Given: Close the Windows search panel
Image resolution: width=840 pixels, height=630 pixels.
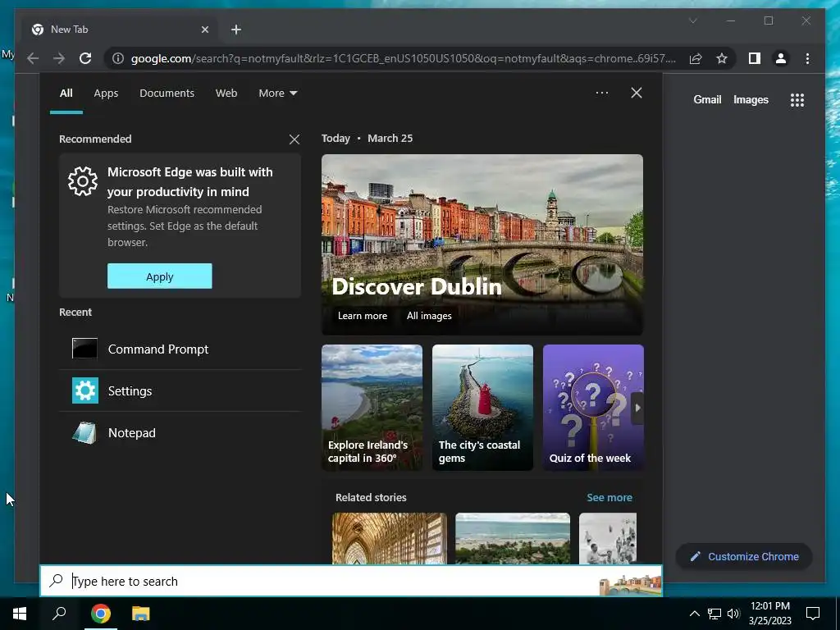Looking at the screenshot, I should coord(637,93).
